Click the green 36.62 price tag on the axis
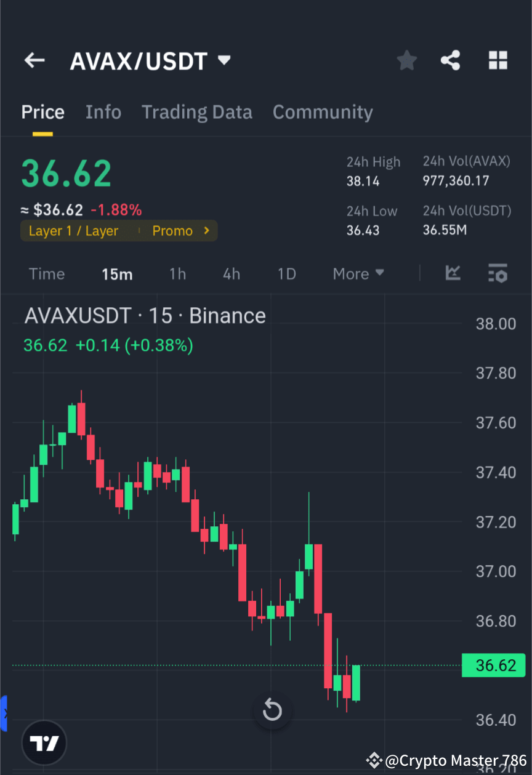The height and width of the screenshot is (775, 532). tap(493, 665)
